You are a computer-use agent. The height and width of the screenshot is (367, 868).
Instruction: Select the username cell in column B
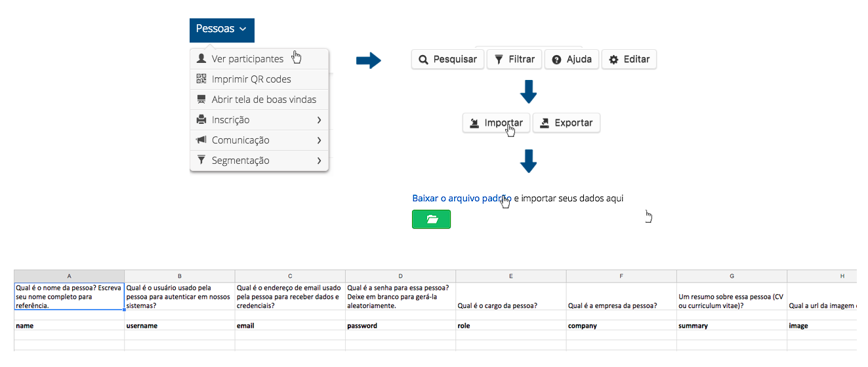pos(179,326)
